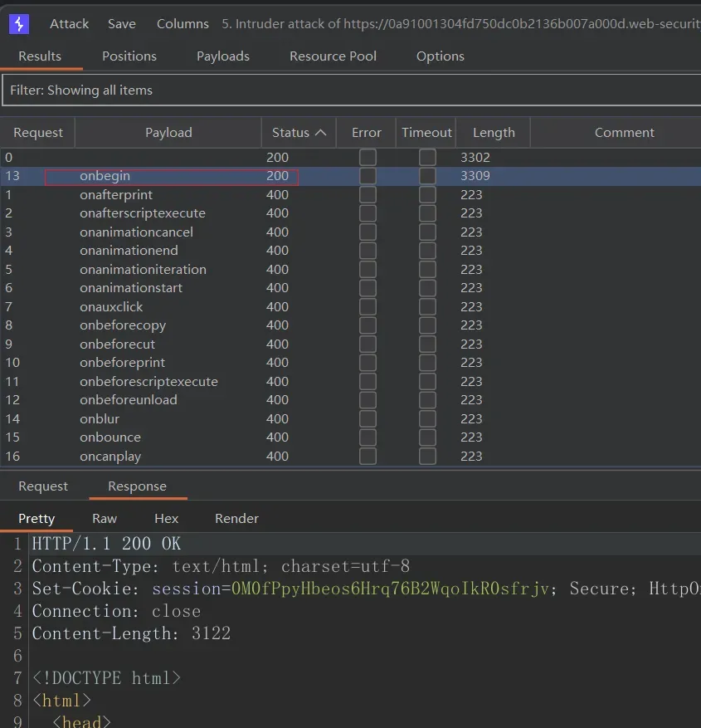701x728 pixels.
Task: Toggle Timeout checkbox for request 0
Action: (x=427, y=158)
